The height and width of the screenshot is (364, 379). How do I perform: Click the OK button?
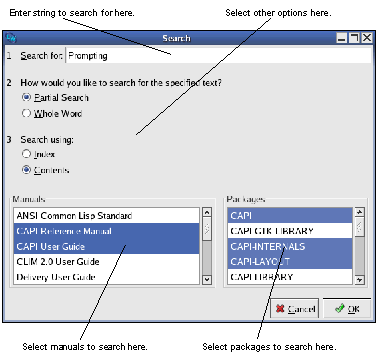347,309
